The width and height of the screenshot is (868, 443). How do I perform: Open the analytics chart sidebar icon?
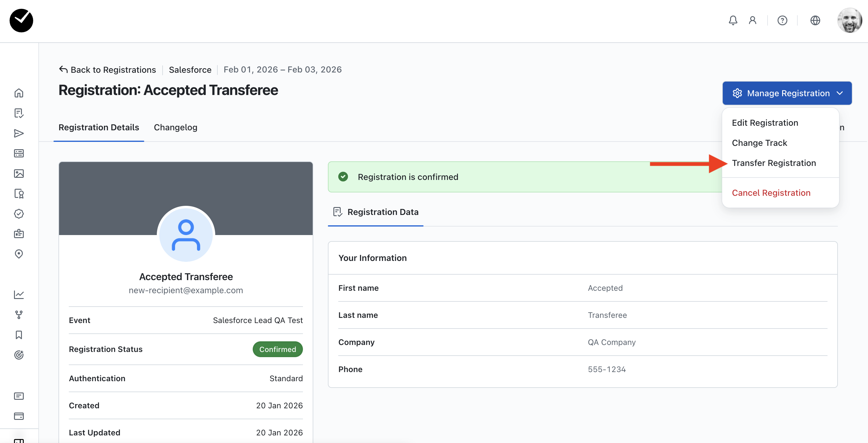pos(19,294)
